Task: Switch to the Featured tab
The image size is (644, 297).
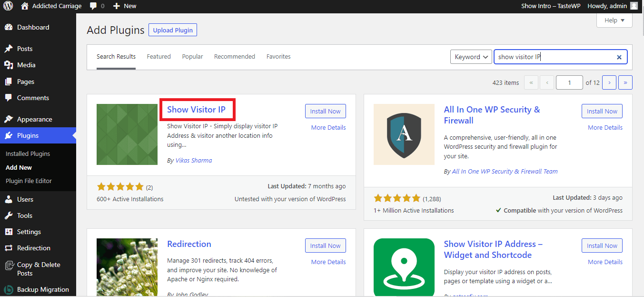Action: pyautogui.click(x=159, y=56)
